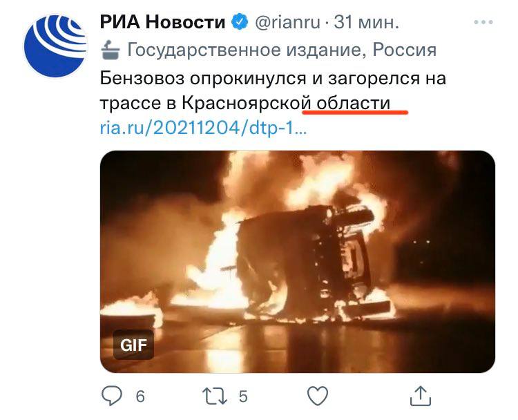The height and width of the screenshot is (420, 518).
Task: Play the burning fuel truck GIF
Action: pos(297,262)
